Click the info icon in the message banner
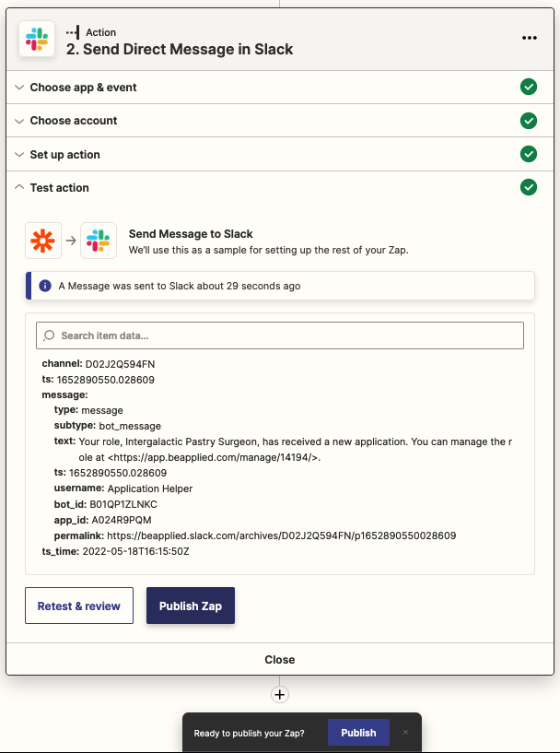This screenshot has height=753, width=560. [44, 286]
